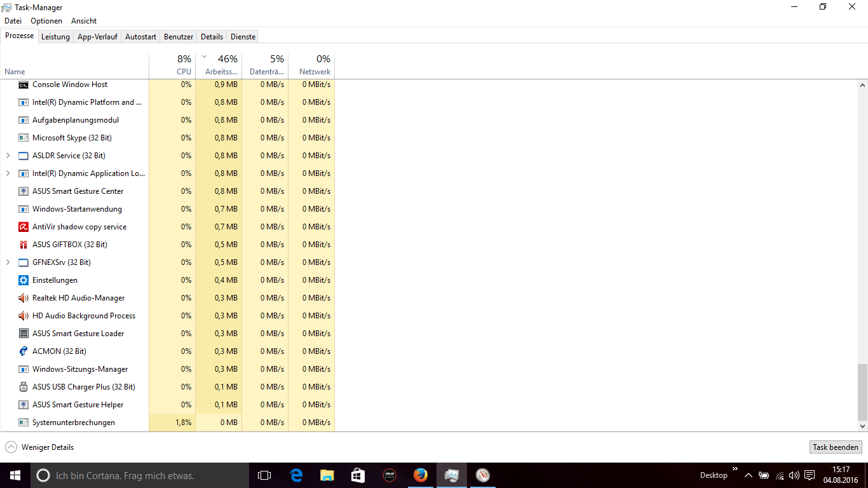868x488 pixels.
Task: Collapse view with Weniger Details
Action: point(39,447)
